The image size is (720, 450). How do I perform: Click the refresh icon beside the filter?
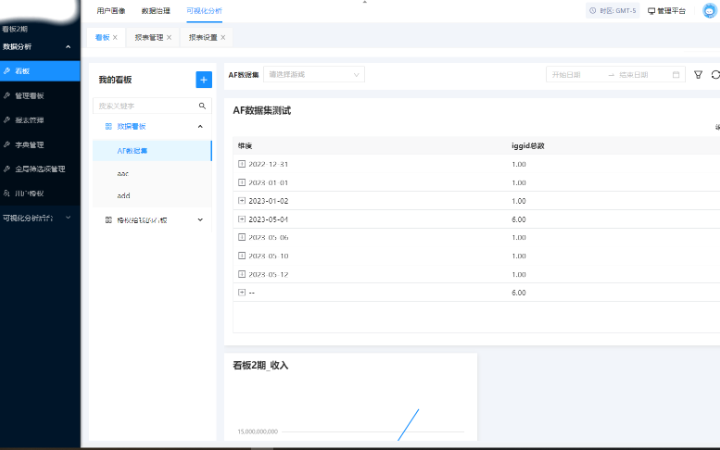point(715,75)
